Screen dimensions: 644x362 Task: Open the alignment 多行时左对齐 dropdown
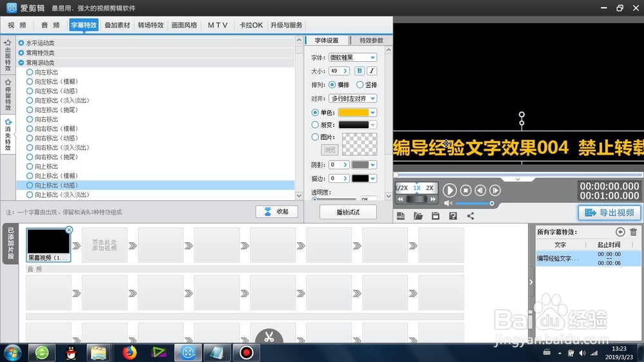353,99
